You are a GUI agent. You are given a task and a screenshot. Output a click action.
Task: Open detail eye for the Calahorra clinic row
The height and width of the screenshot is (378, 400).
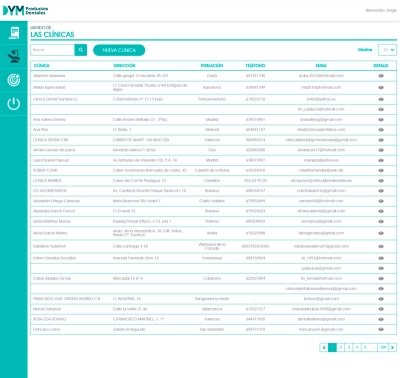[x=381, y=278]
